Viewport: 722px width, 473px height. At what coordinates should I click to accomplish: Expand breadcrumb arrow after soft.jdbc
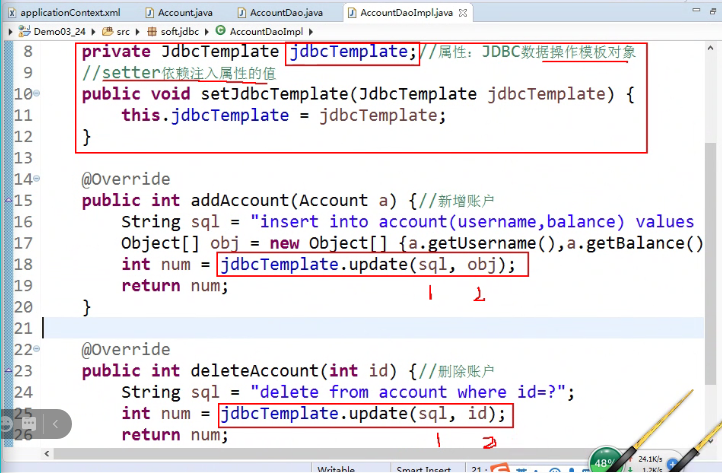pyautogui.click(x=206, y=31)
